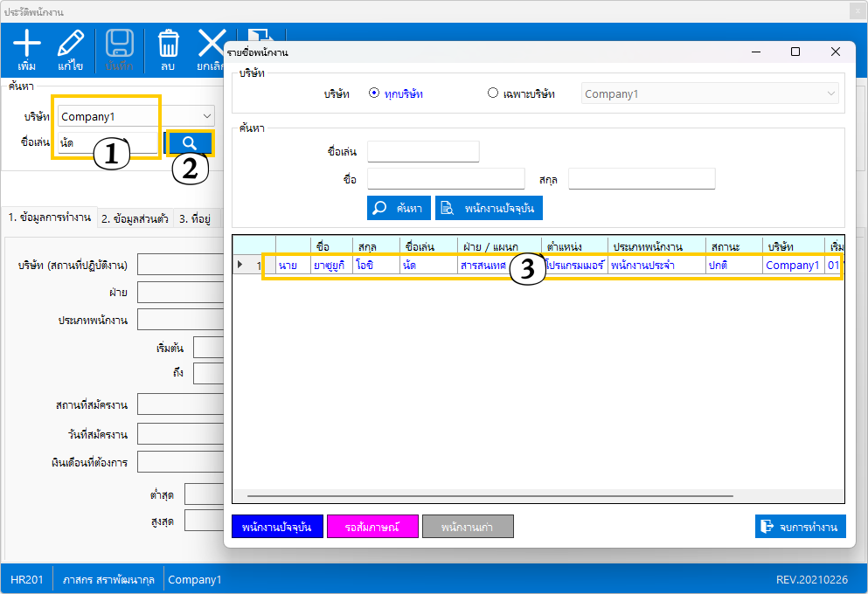Open the 1. ข้อมูลการทำงาน tab

(49, 218)
